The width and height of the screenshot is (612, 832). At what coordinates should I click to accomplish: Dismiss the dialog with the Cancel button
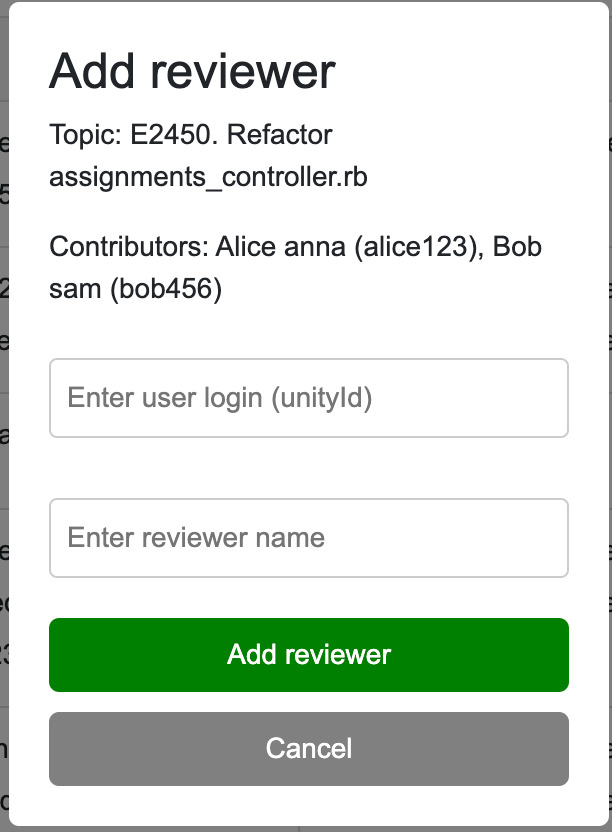click(308, 748)
